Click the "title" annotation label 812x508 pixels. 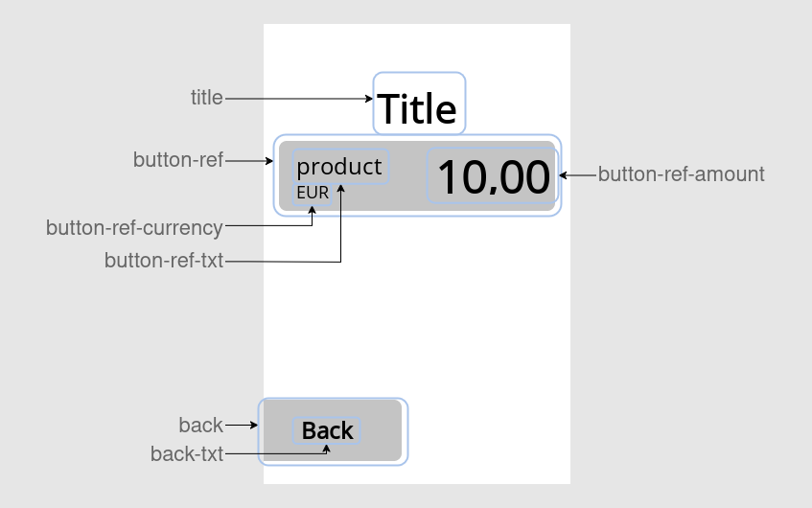(206, 98)
